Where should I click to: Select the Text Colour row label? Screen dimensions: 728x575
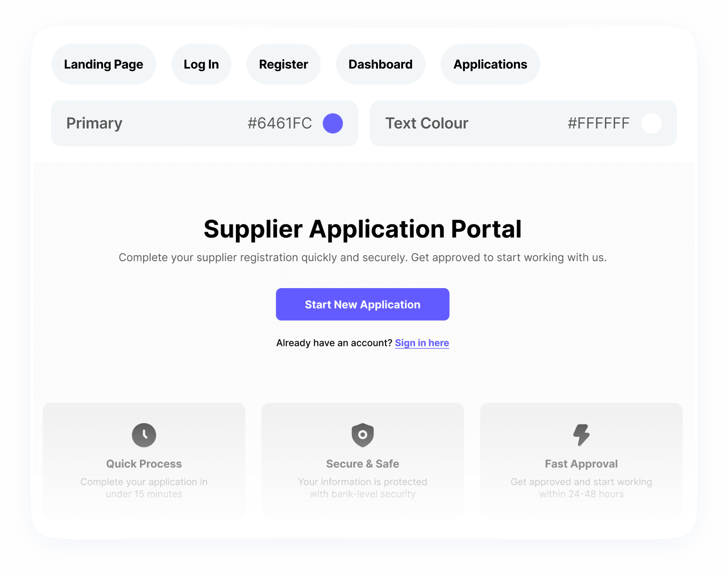(427, 123)
